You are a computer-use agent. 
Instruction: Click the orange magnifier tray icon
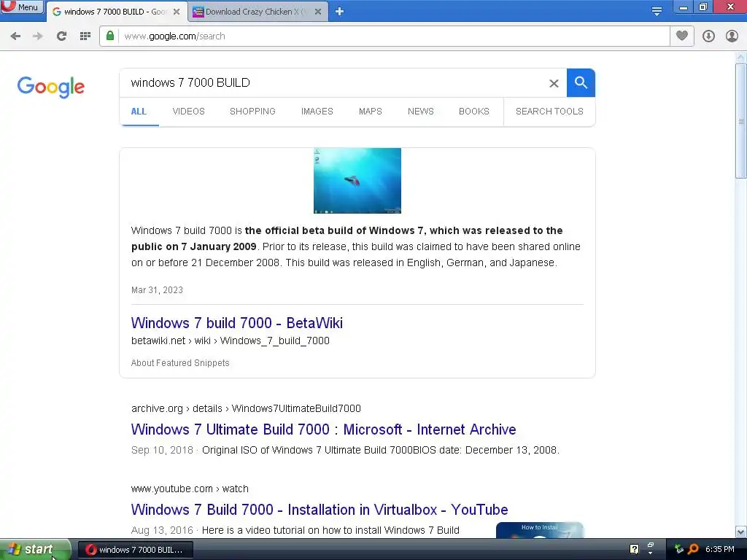pos(693,549)
